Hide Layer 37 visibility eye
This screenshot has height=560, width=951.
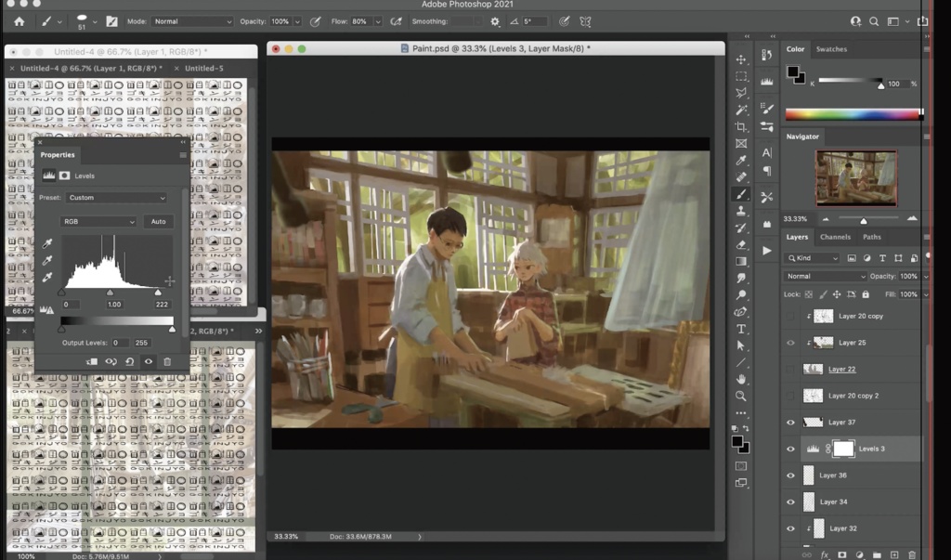click(x=790, y=423)
